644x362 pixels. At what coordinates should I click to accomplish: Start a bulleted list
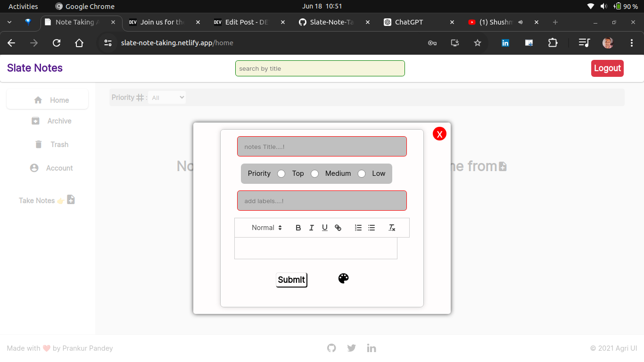pos(372,228)
